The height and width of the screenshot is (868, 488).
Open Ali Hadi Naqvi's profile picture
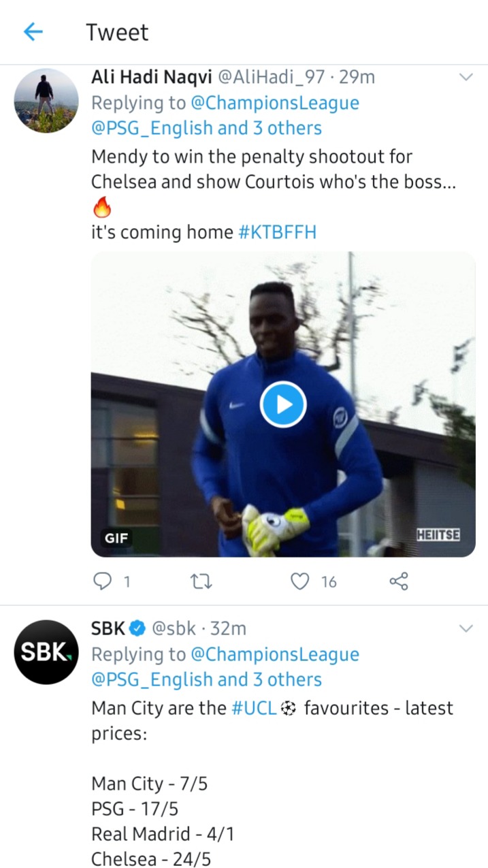tap(46, 100)
